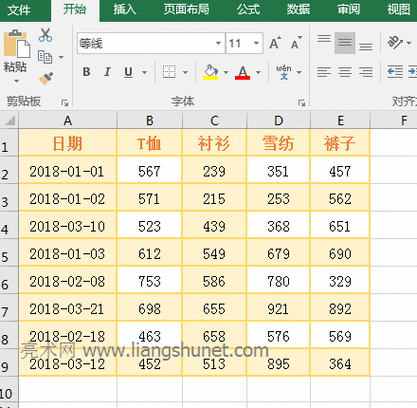Toggle Italic formatting
417x408 pixels.
pyautogui.click(x=107, y=72)
